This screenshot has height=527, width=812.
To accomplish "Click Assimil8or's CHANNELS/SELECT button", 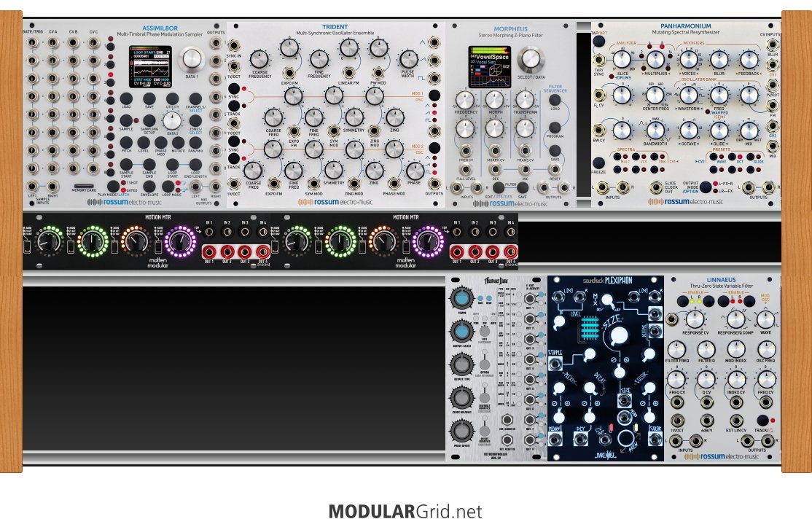I will [195, 99].
